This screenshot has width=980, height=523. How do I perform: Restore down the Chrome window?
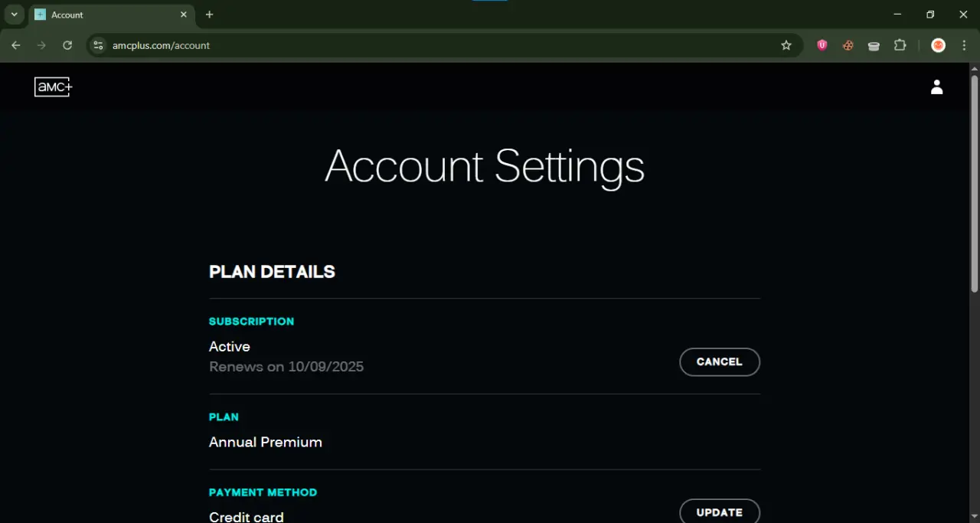(930, 15)
